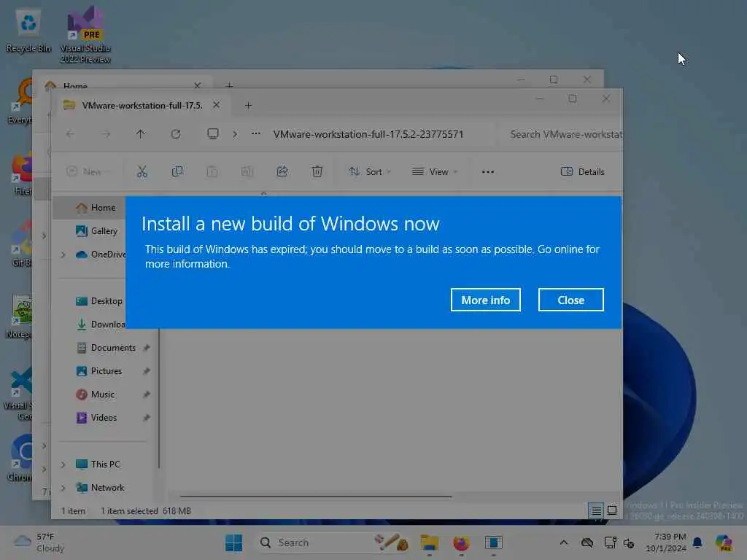Expand the Network tree node

tap(63, 488)
